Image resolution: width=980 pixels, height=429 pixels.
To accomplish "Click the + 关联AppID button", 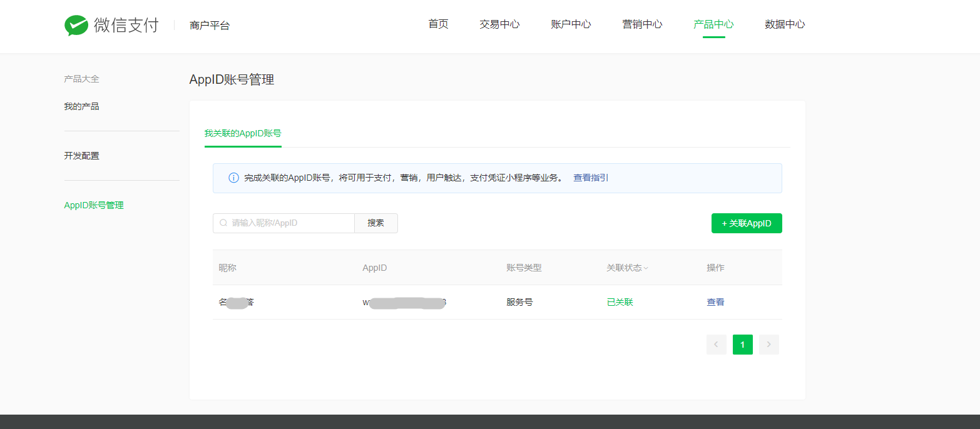I will [747, 223].
